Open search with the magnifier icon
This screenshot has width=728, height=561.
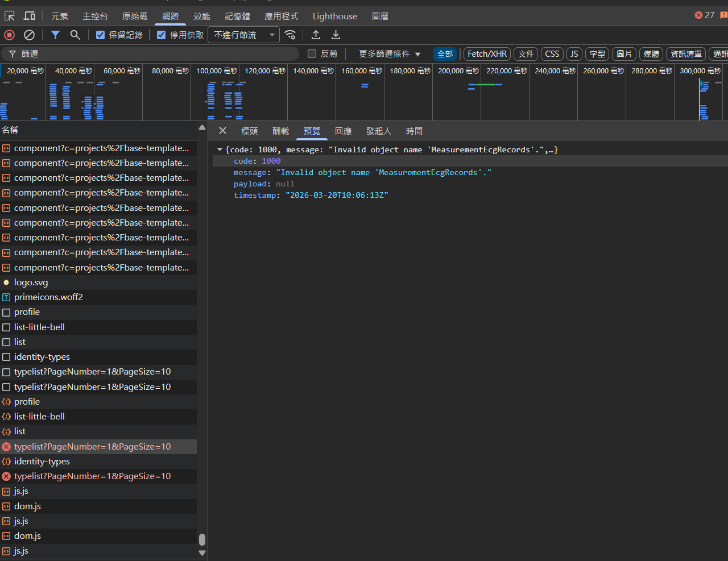[75, 35]
